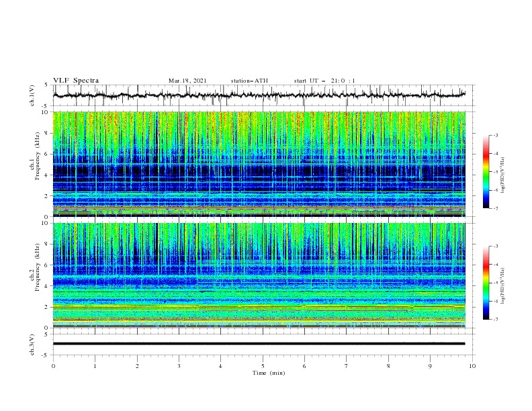Select the "Time (min)" axis label
This screenshot has width=532, height=411.
tap(269, 373)
